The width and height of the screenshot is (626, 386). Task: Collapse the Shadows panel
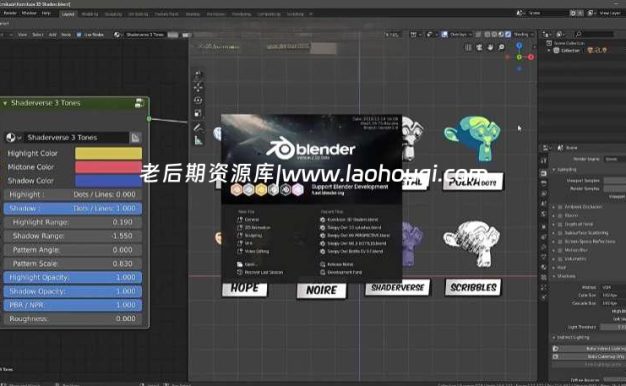554,276
